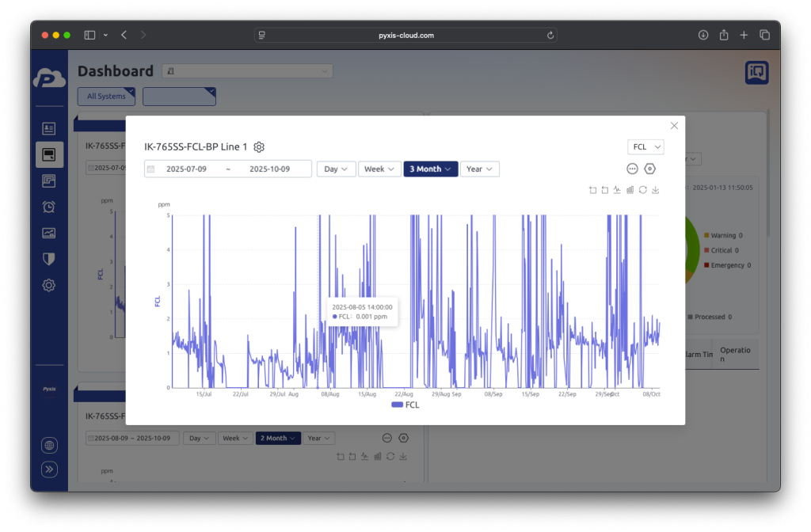Select the Week range option in popup
The image size is (811, 532).
point(379,169)
